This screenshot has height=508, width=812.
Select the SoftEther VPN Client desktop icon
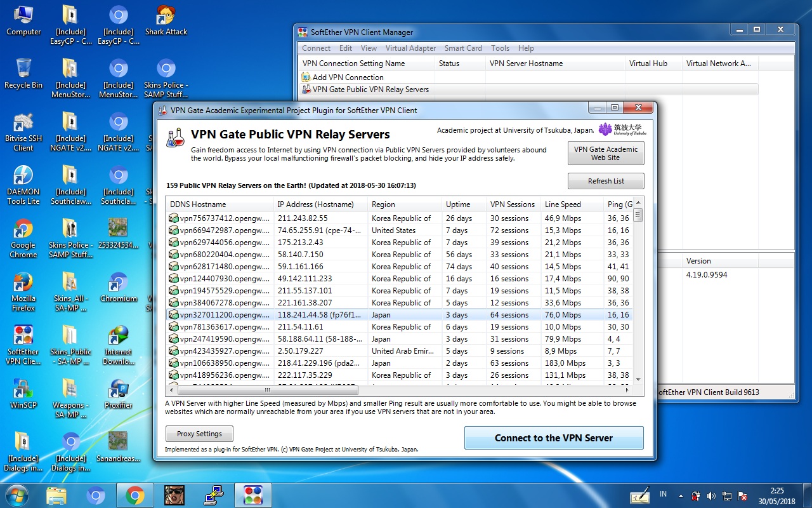23,345
